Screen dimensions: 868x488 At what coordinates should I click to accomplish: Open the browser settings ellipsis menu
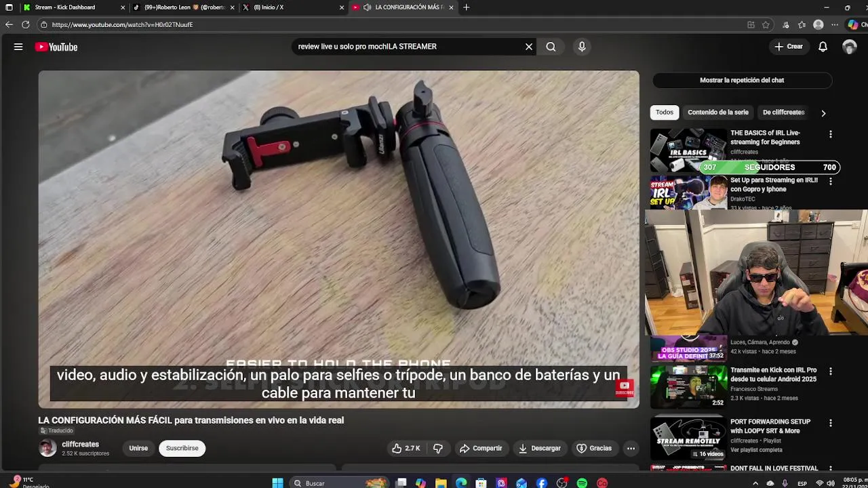[x=834, y=24]
